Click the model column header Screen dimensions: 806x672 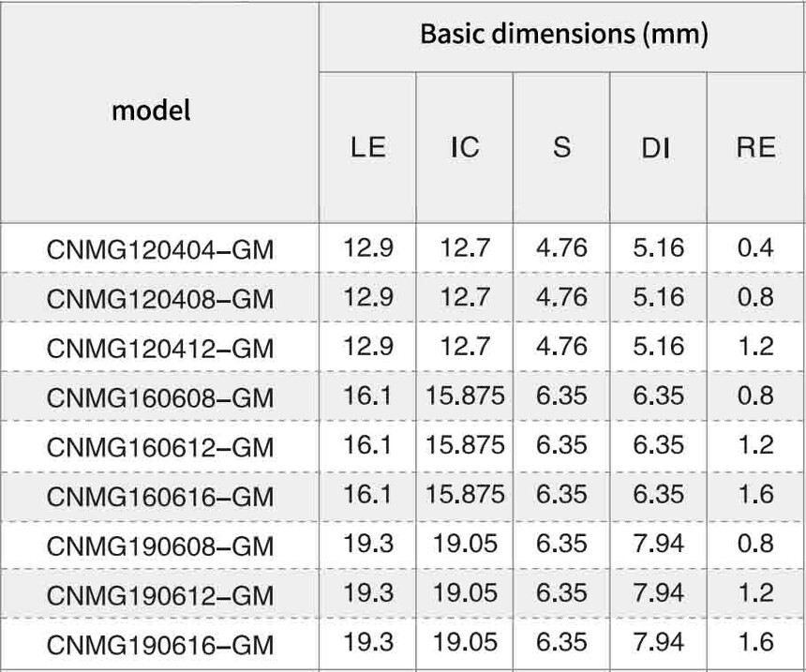(151, 111)
